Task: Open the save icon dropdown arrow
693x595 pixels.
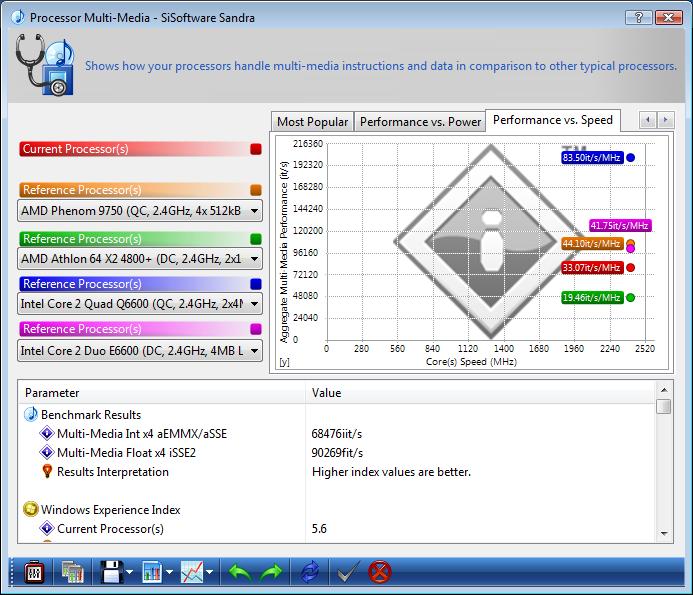Action: pyautogui.click(x=129, y=572)
